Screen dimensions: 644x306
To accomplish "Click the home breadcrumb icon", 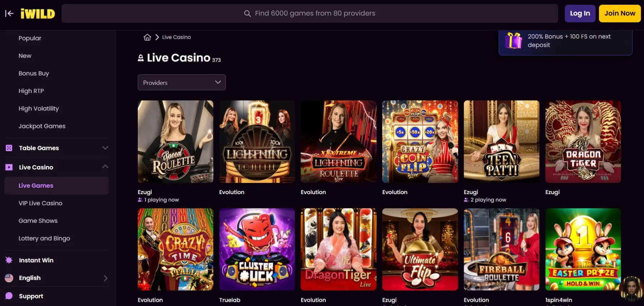I will pyautogui.click(x=147, y=37).
